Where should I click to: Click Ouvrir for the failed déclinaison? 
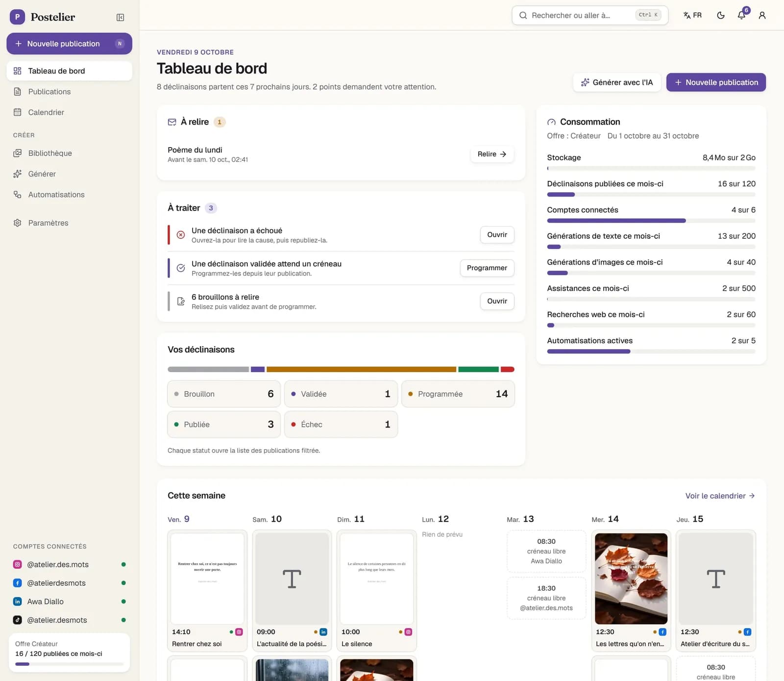(x=497, y=235)
